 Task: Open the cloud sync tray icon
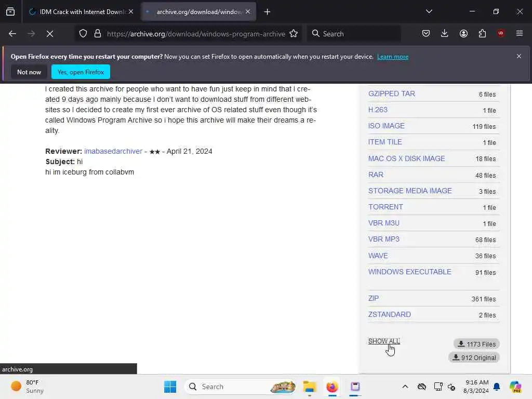[x=422, y=387]
